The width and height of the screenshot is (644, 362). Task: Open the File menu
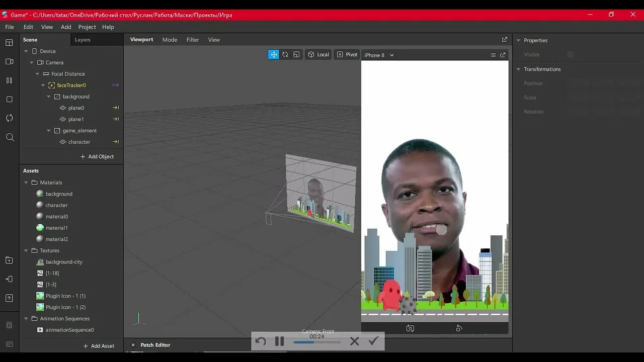click(x=10, y=27)
